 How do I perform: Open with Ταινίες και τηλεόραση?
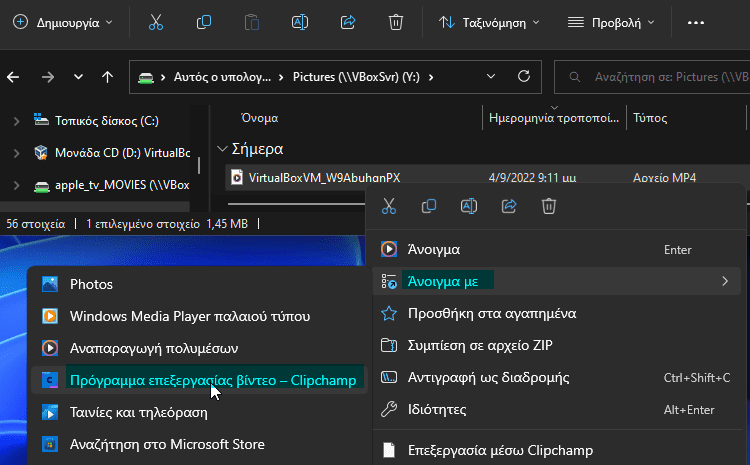pos(199,412)
